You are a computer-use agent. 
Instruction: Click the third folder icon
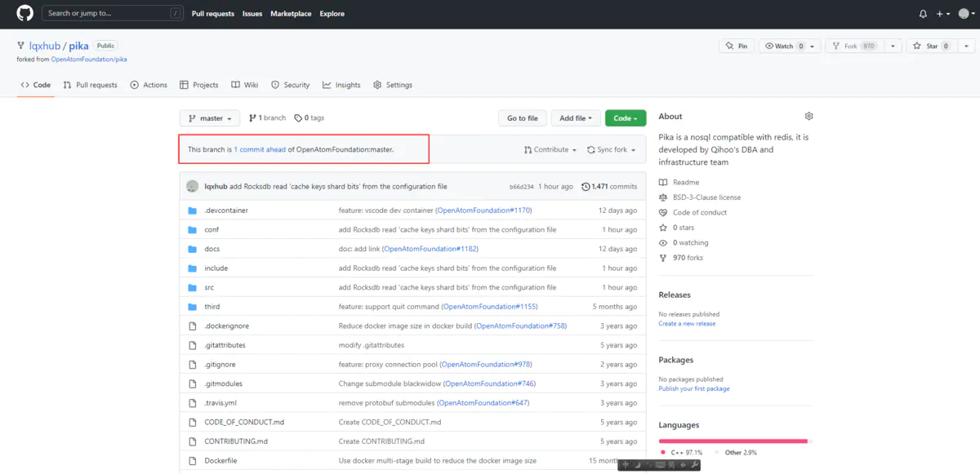(193, 307)
